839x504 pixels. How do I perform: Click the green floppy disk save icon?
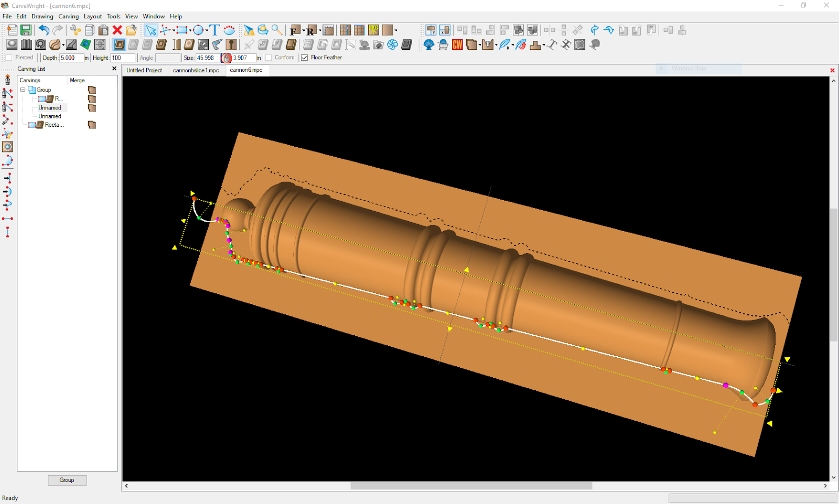(x=26, y=30)
